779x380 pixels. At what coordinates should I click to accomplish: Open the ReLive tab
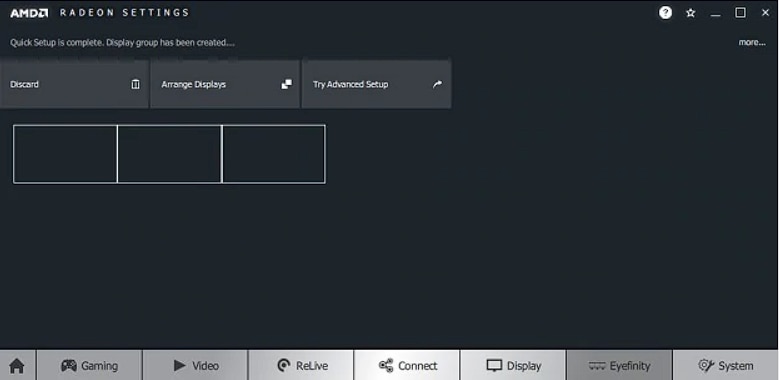[x=301, y=366]
